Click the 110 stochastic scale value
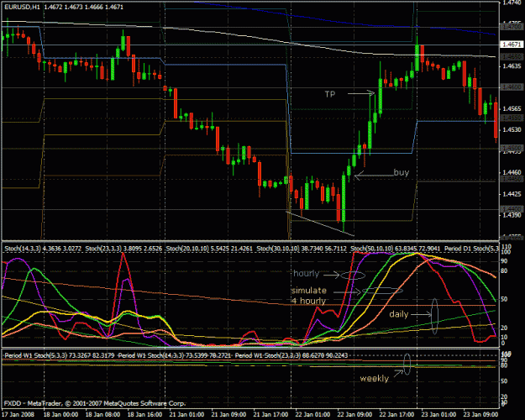 coord(507,247)
